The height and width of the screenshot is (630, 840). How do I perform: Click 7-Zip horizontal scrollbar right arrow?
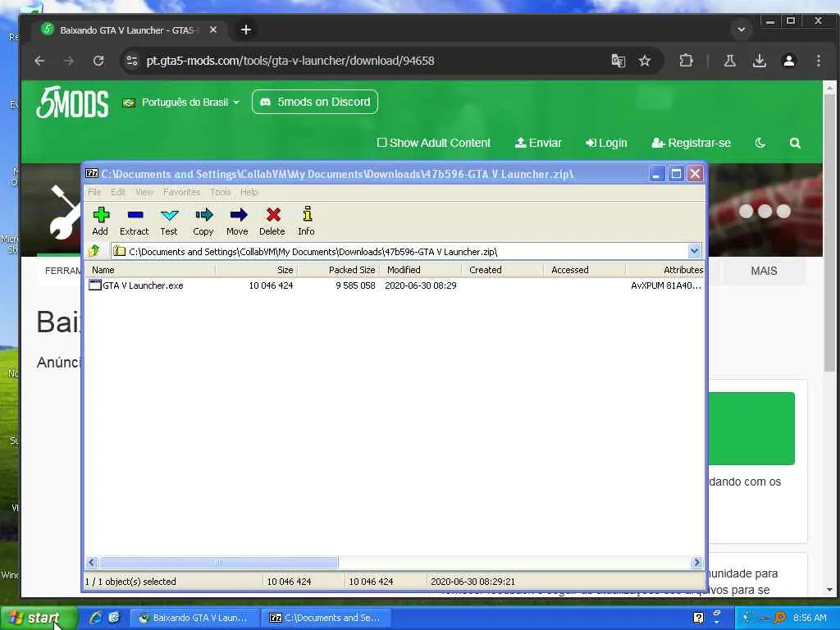point(696,563)
